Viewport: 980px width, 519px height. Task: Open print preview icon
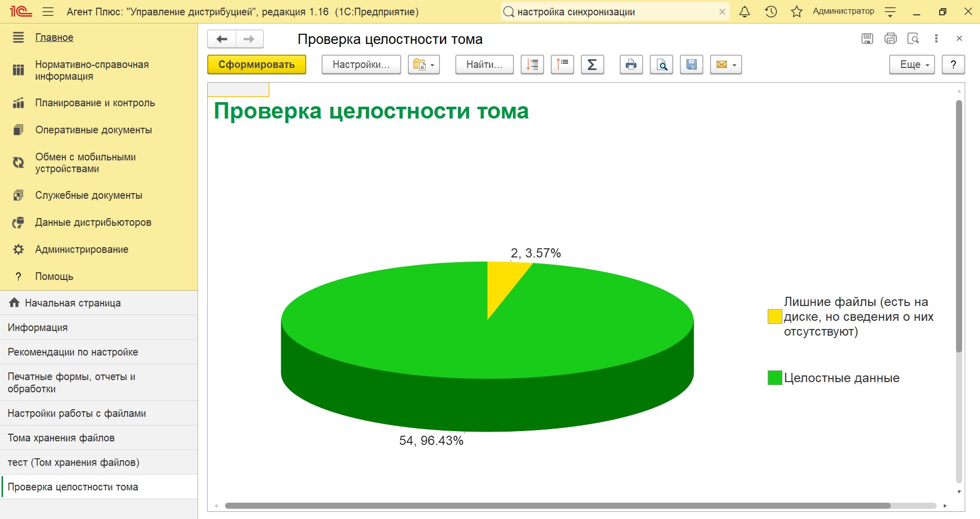[661, 64]
